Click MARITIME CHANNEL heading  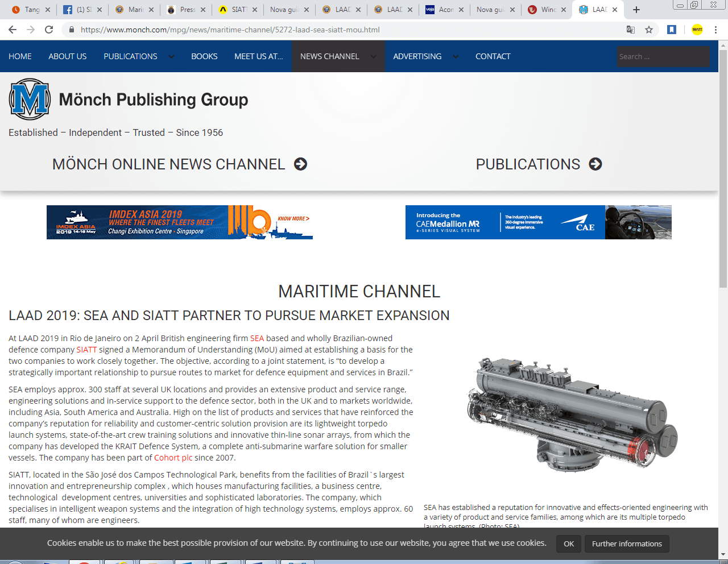359,291
